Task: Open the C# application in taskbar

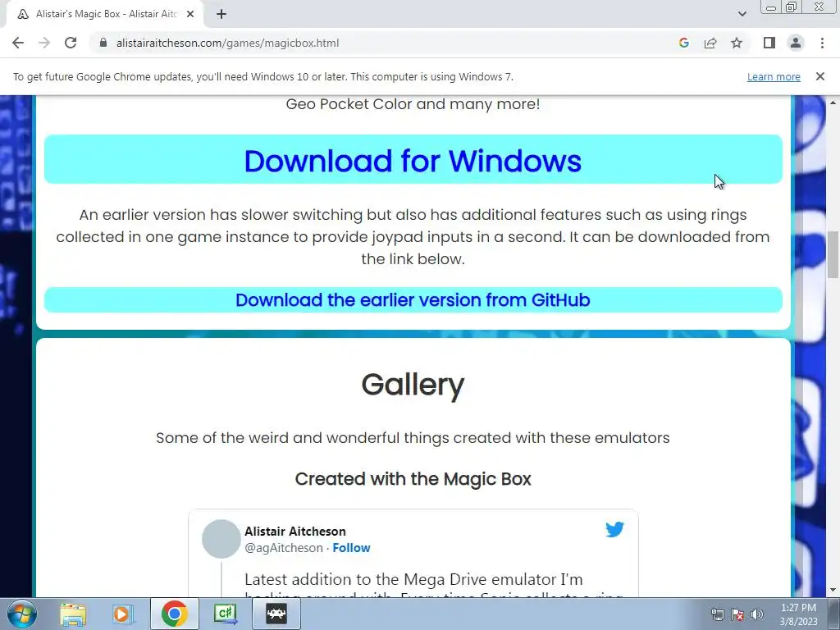Action: click(226, 614)
